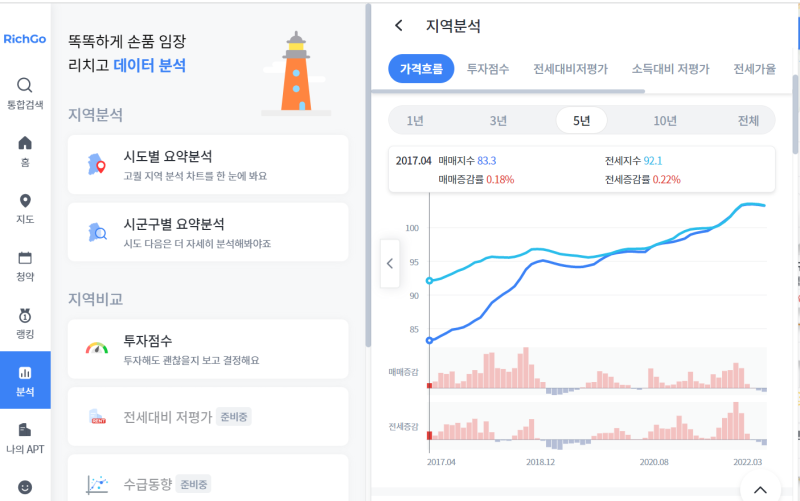
Task: Click the 매매증감률 0.18% value
Action: point(500,180)
